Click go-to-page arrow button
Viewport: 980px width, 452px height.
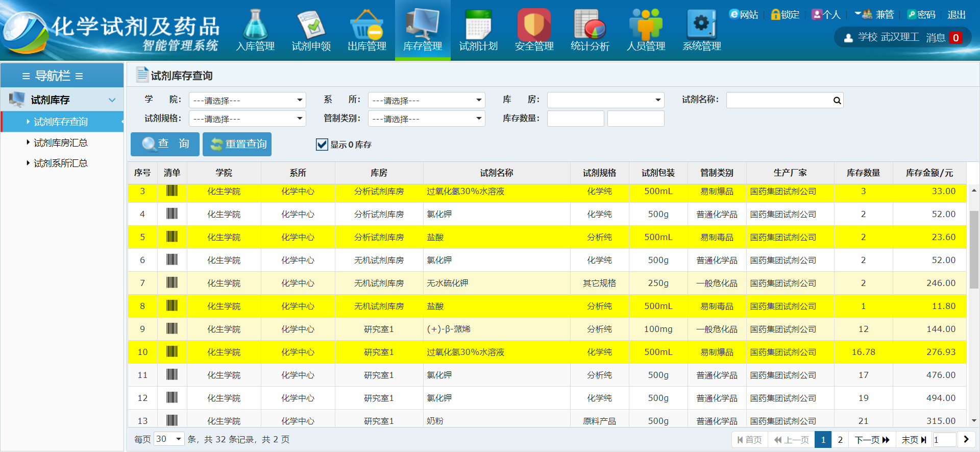(x=966, y=440)
